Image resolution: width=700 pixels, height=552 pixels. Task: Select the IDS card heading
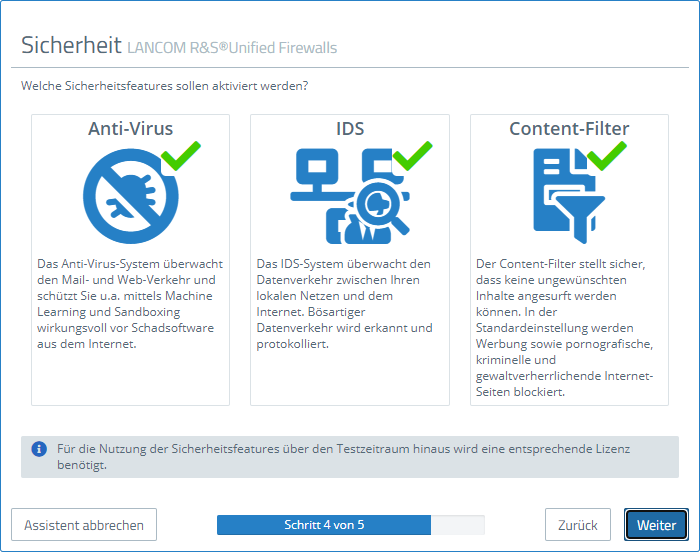click(349, 128)
